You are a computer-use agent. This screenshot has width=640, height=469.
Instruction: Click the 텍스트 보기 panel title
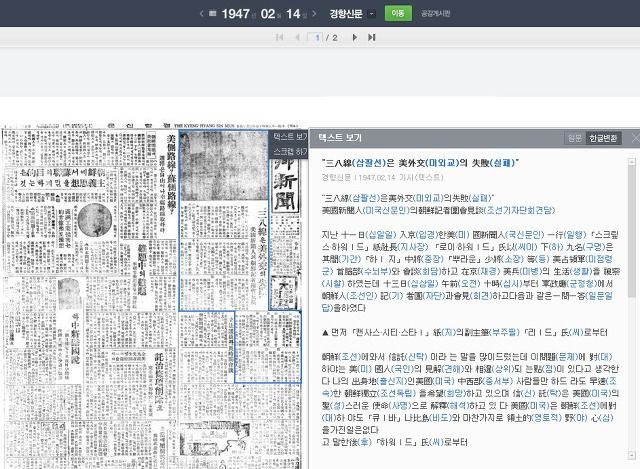pyautogui.click(x=340, y=138)
